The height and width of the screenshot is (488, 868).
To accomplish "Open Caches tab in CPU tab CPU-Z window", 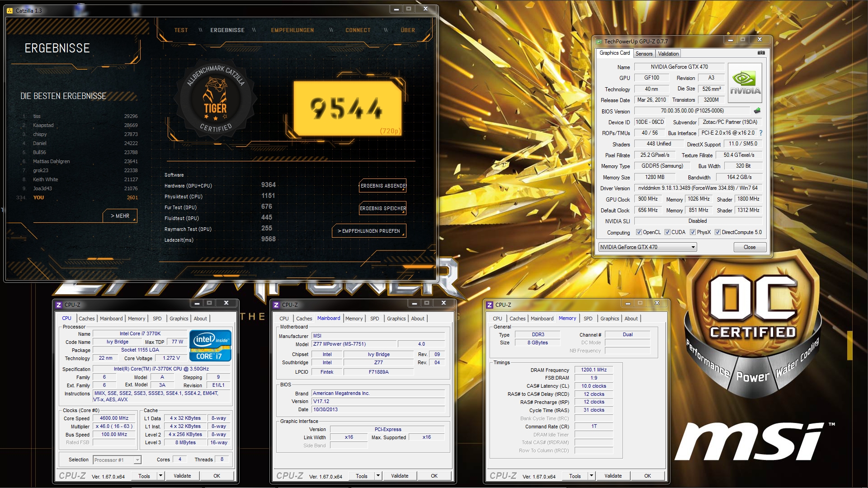I will [87, 319].
